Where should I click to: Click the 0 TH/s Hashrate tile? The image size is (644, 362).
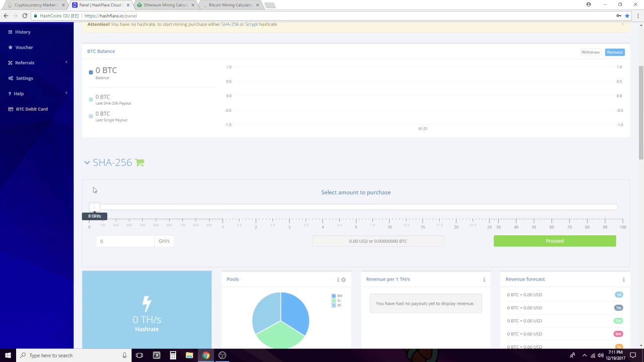point(147,310)
